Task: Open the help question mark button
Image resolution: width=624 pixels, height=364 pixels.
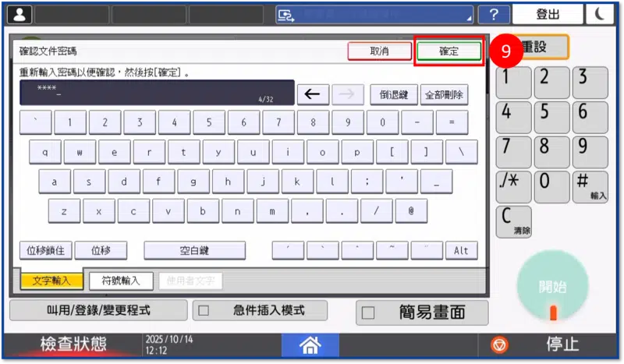Action: [494, 15]
